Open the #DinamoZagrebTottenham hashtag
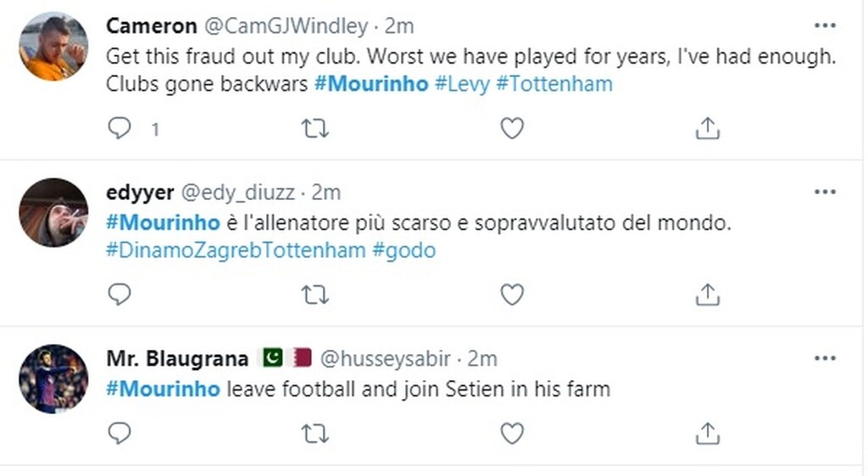This screenshot has width=868, height=476. coord(236,251)
